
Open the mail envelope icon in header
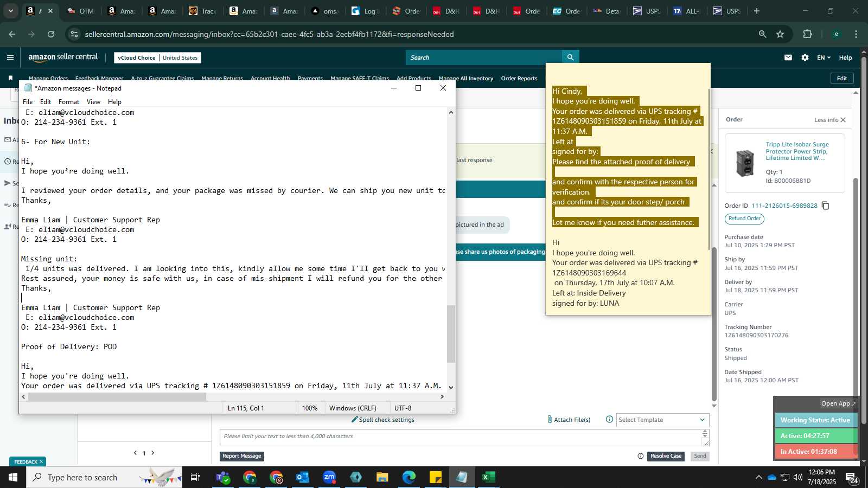point(788,57)
